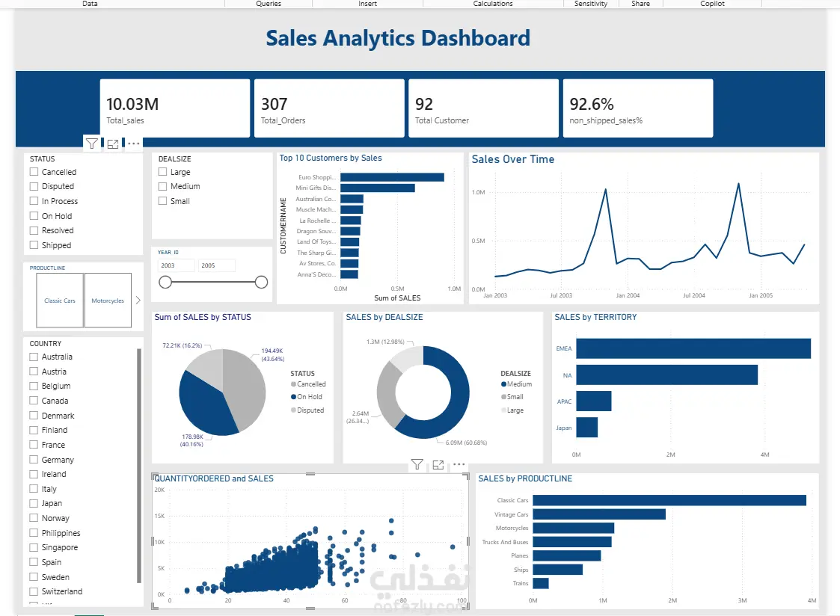Viewport: 840px width, 616px height.
Task: Select the On Hold legend marker
Action: click(x=293, y=397)
